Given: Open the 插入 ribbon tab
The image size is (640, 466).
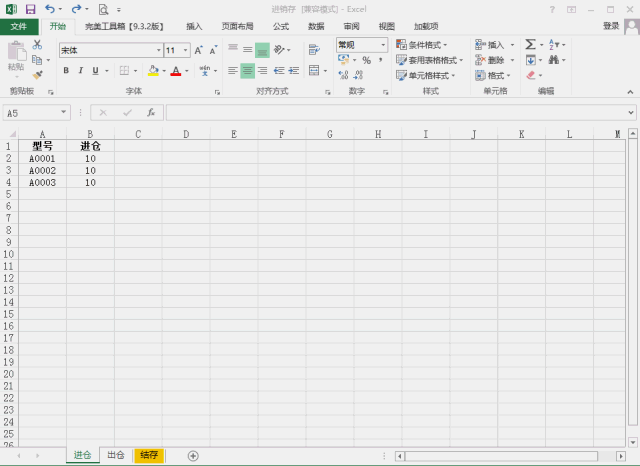Looking at the screenshot, I should tap(194, 27).
